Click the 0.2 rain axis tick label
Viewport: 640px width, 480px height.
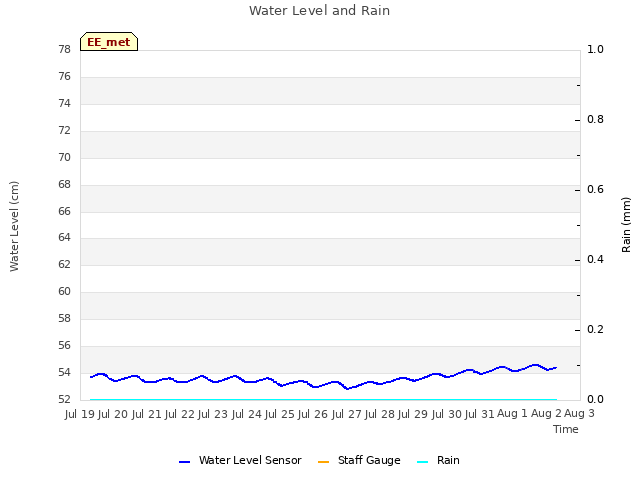(x=595, y=329)
